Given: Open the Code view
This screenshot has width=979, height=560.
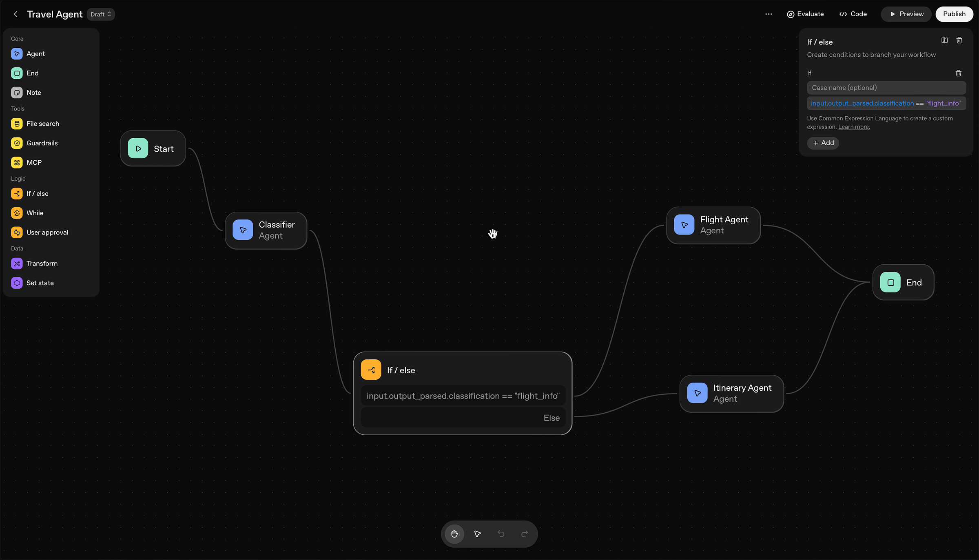Looking at the screenshot, I should (x=853, y=14).
